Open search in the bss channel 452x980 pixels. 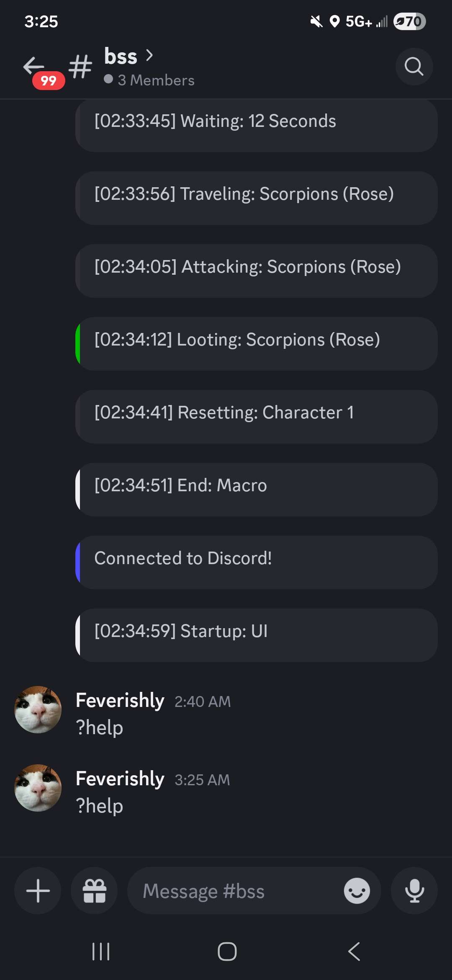click(x=414, y=67)
